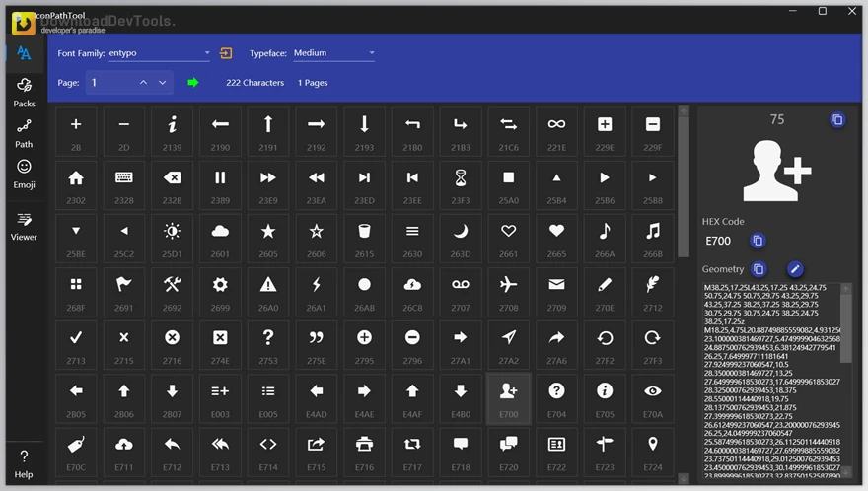Copy the Geometry path data

click(759, 269)
